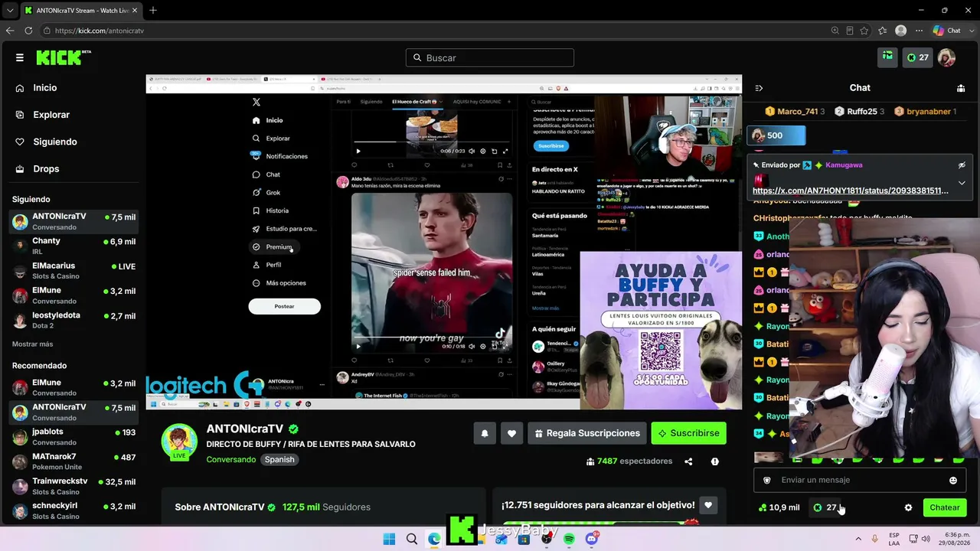Screen dimensions: 980x551
Task: Open the green rewards chest icon
Action: (x=887, y=57)
